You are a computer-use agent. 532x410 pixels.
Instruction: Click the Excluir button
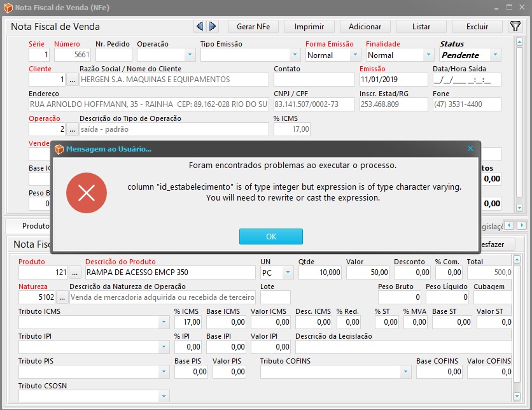(477, 27)
